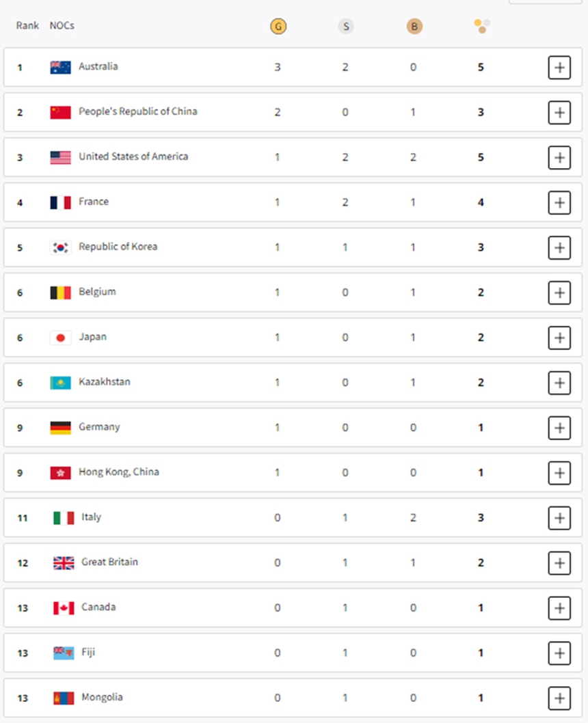Image resolution: width=588 pixels, height=723 pixels.
Task: Click the France flag icon
Action: pyautogui.click(x=60, y=202)
